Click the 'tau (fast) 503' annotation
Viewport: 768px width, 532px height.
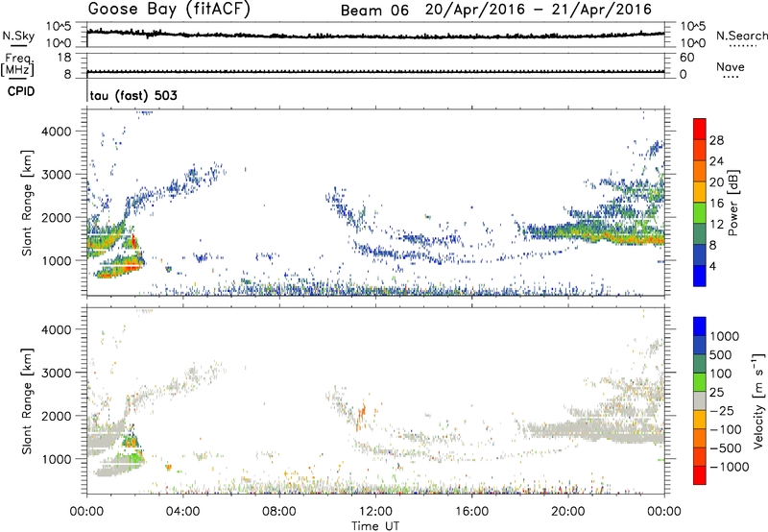point(133,95)
